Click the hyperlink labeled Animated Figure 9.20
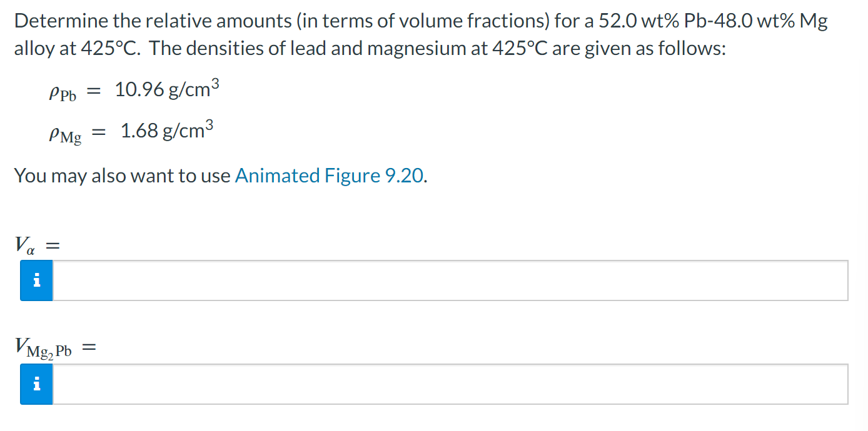The image size is (868, 431). pyautogui.click(x=328, y=176)
